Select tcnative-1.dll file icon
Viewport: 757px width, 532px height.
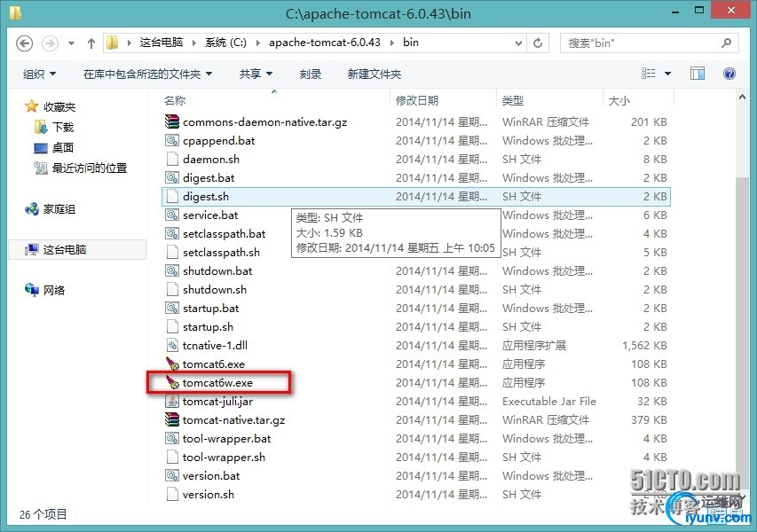pyautogui.click(x=172, y=345)
